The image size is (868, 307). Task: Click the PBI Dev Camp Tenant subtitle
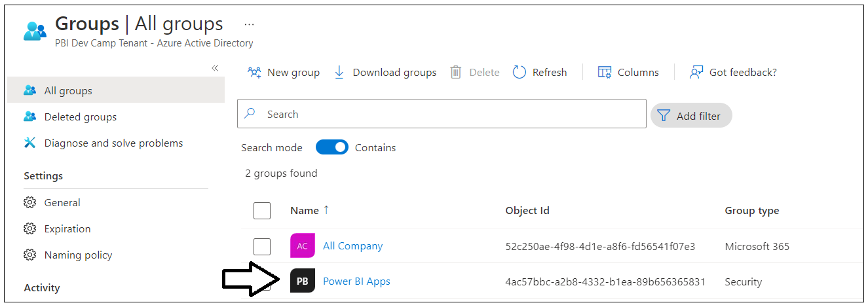coord(154,43)
